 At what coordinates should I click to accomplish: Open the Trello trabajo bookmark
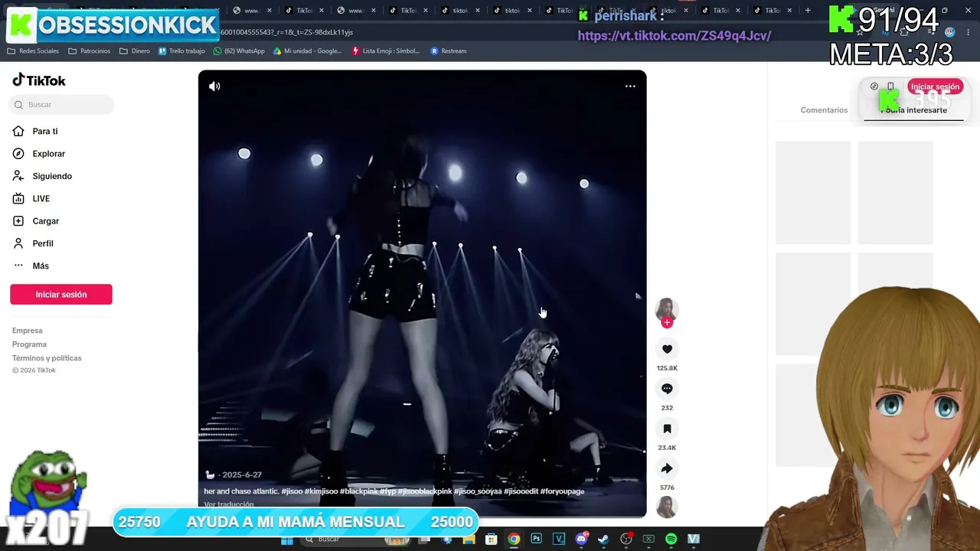(x=181, y=51)
